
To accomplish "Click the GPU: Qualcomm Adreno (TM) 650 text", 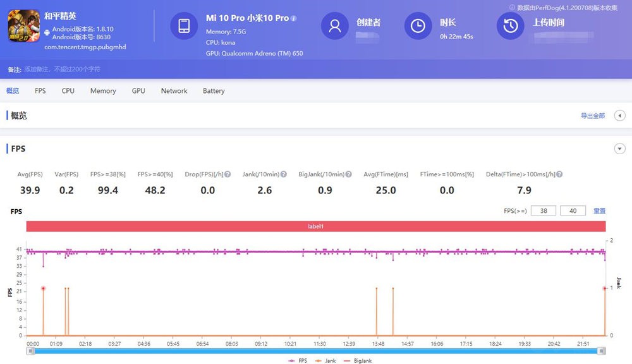I will point(254,53).
